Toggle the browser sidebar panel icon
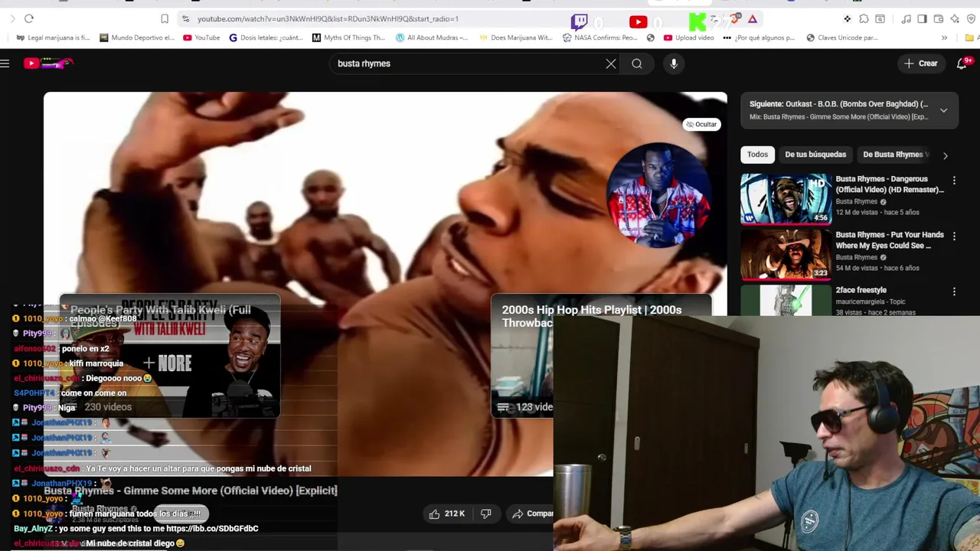Screen dimensions: 980x551 pos(923,19)
